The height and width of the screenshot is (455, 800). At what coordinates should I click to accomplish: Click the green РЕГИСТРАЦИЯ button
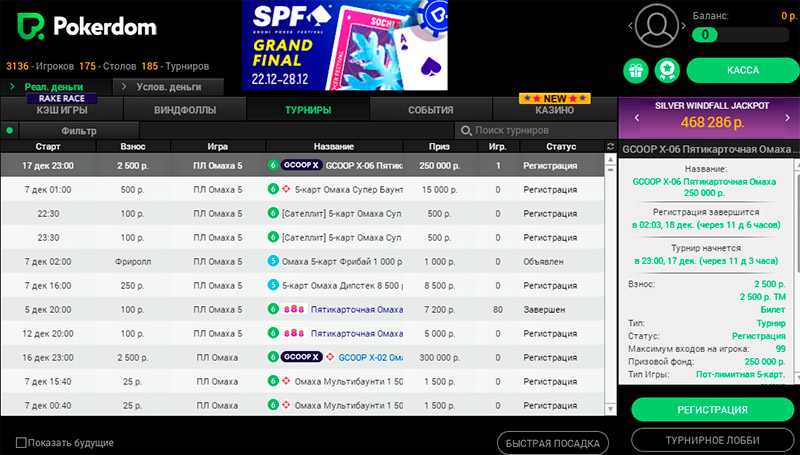pyautogui.click(x=712, y=410)
